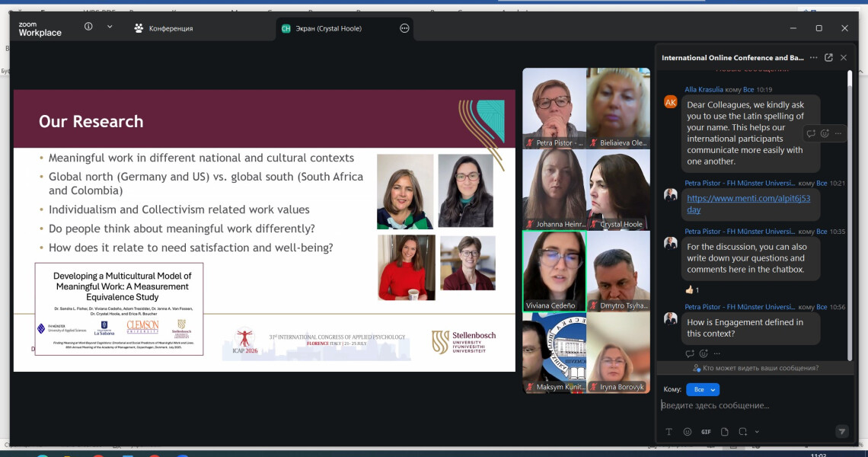
Task: Switch to the Конференция tab
Action: click(x=163, y=28)
